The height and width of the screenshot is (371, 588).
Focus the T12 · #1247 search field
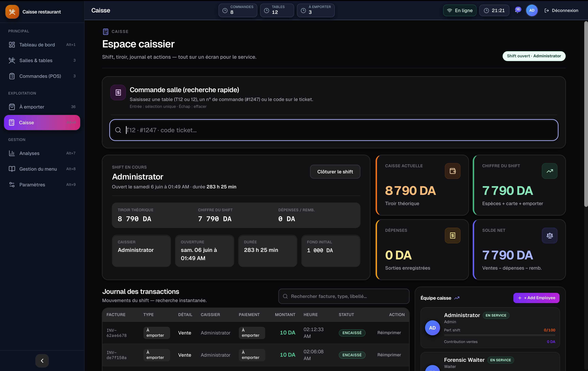(x=334, y=130)
